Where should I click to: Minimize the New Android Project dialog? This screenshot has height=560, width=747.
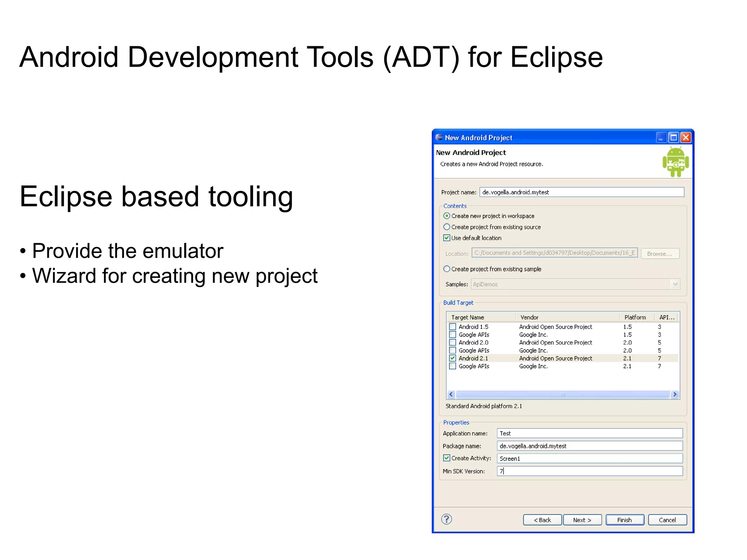(661, 137)
